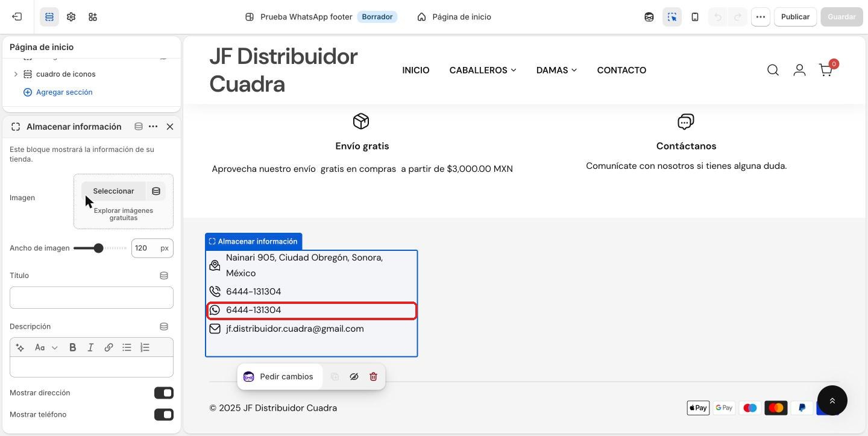Open more actions for Almacenar información panel

153,127
